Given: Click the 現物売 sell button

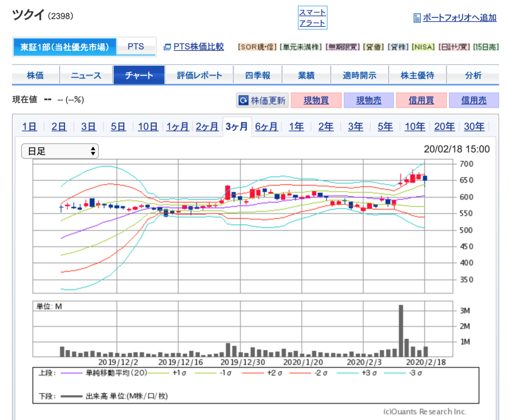Looking at the screenshot, I should point(369,101).
